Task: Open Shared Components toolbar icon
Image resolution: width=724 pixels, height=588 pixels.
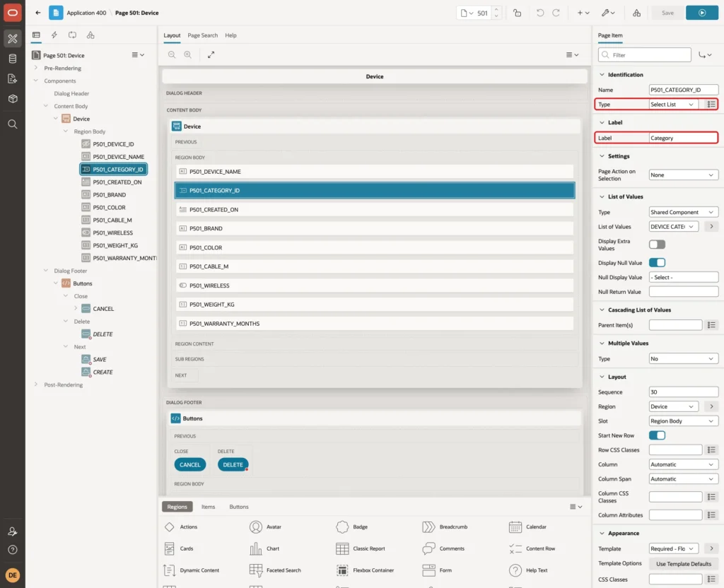Action: (x=636, y=13)
